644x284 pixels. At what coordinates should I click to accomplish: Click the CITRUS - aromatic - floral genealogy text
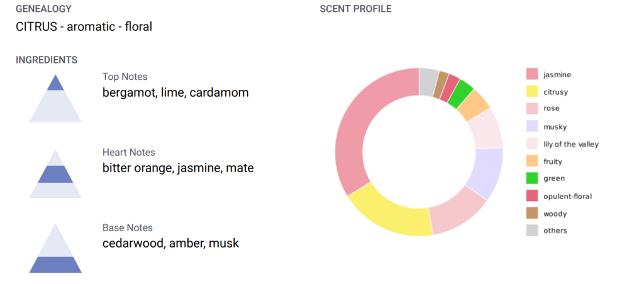click(x=84, y=26)
